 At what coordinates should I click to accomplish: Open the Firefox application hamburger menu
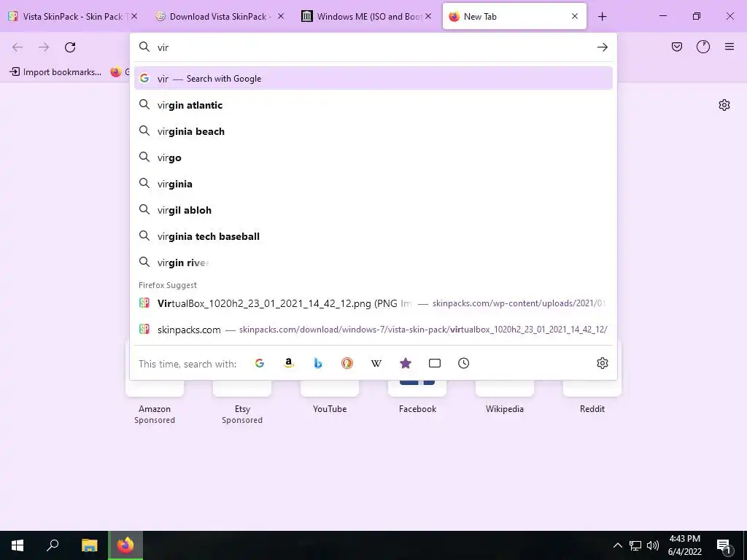click(729, 47)
